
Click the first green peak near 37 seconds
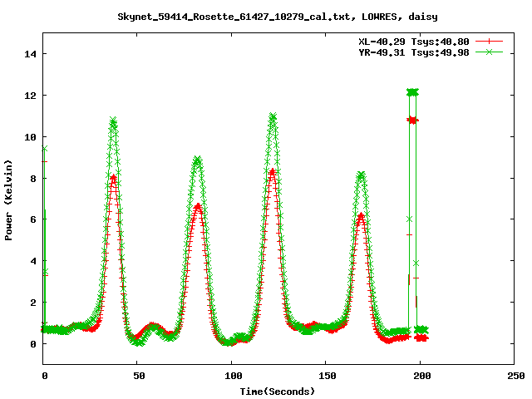click(x=113, y=121)
